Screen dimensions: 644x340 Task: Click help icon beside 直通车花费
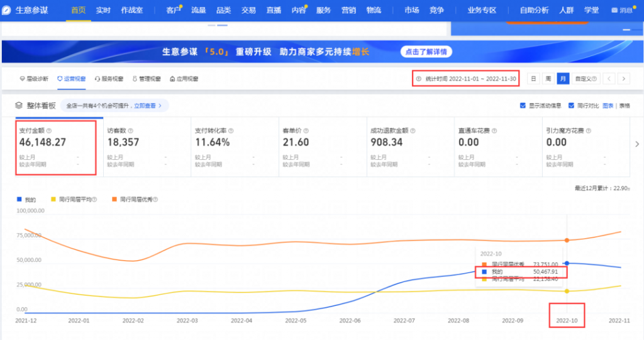(494, 131)
